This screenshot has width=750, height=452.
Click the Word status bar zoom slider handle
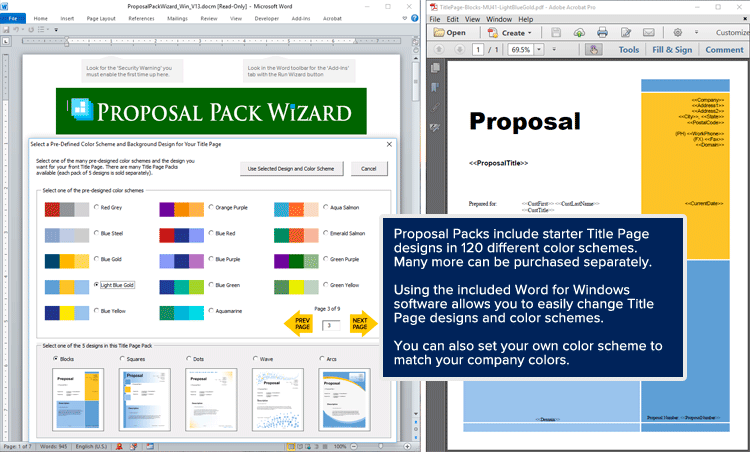[381, 446]
